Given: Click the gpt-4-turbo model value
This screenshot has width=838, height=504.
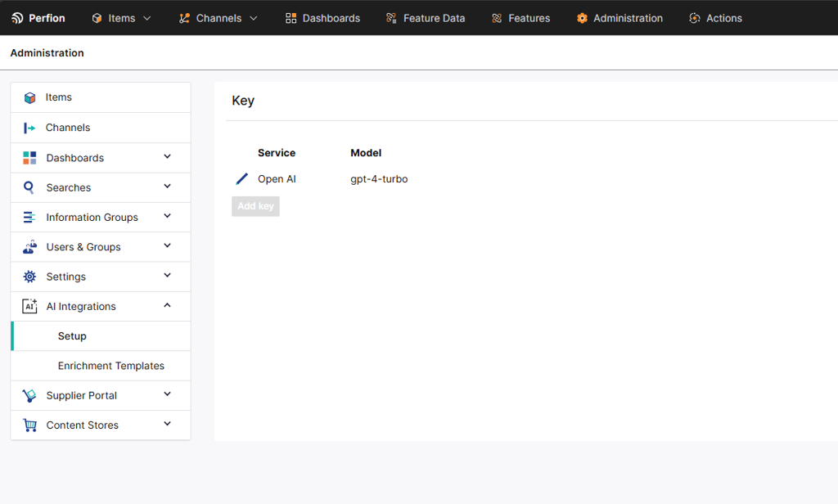Looking at the screenshot, I should click(379, 179).
